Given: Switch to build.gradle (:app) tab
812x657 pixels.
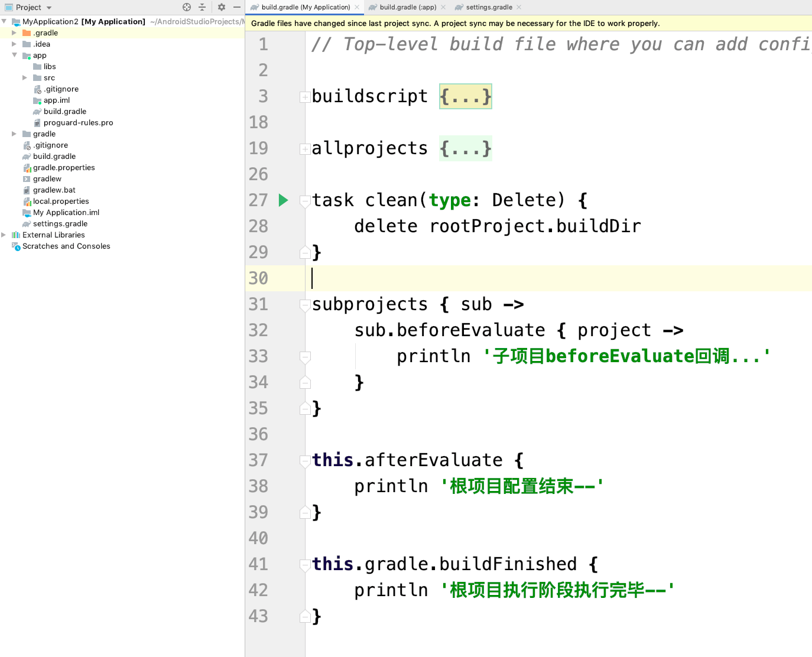Looking at the screenshot, I should point(408,7).
